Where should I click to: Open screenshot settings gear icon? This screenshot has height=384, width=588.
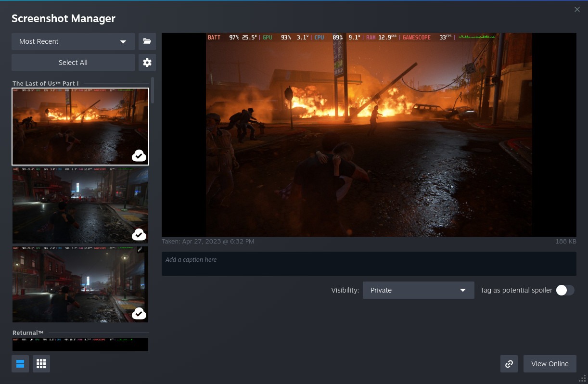147,63
